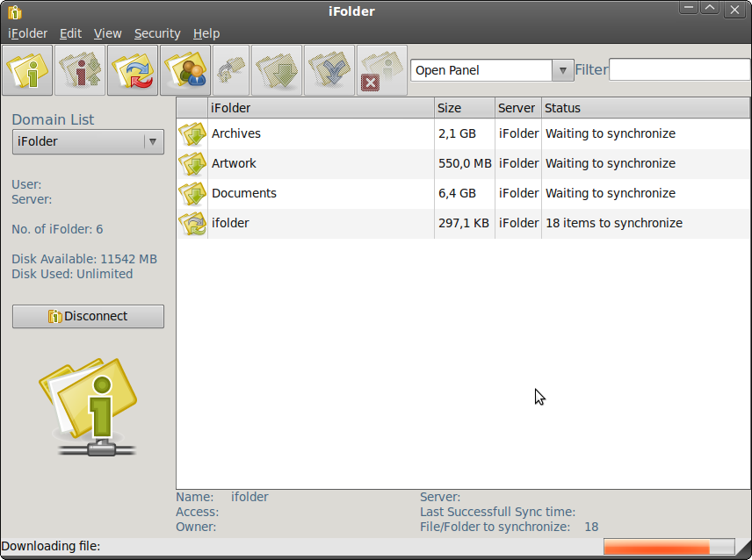This screenshot has height=560, width=752.
Task: Click the folder icon of the Archives row
Action: [x=192, y=133]
